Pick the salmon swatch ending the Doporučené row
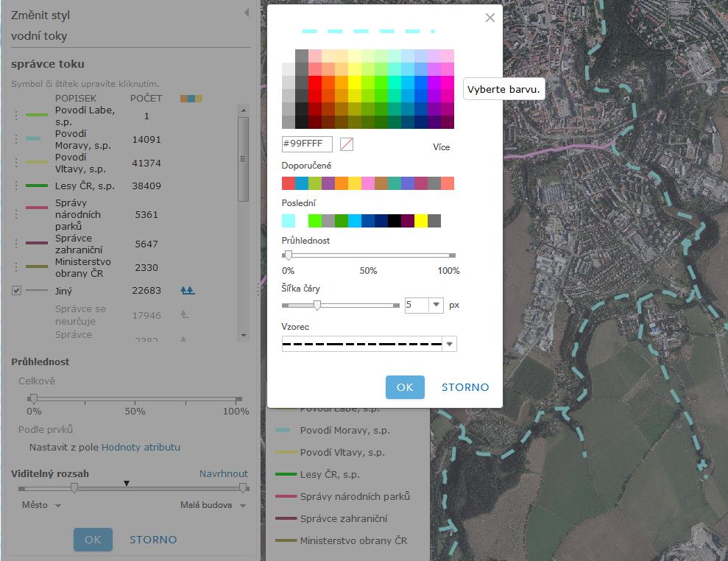The image size is (728, 561). pos(447,183)
